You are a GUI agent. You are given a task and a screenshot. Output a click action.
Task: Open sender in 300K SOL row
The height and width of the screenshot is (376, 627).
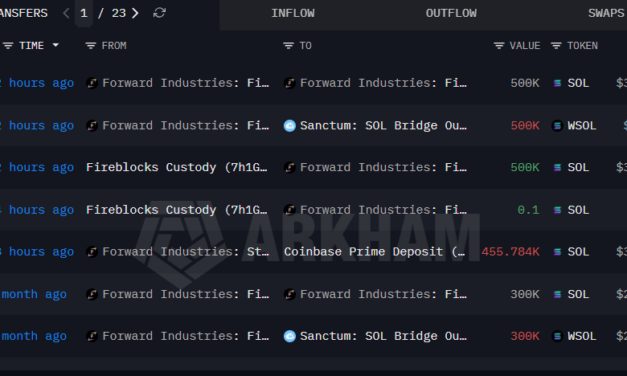(x=186, y=294)
